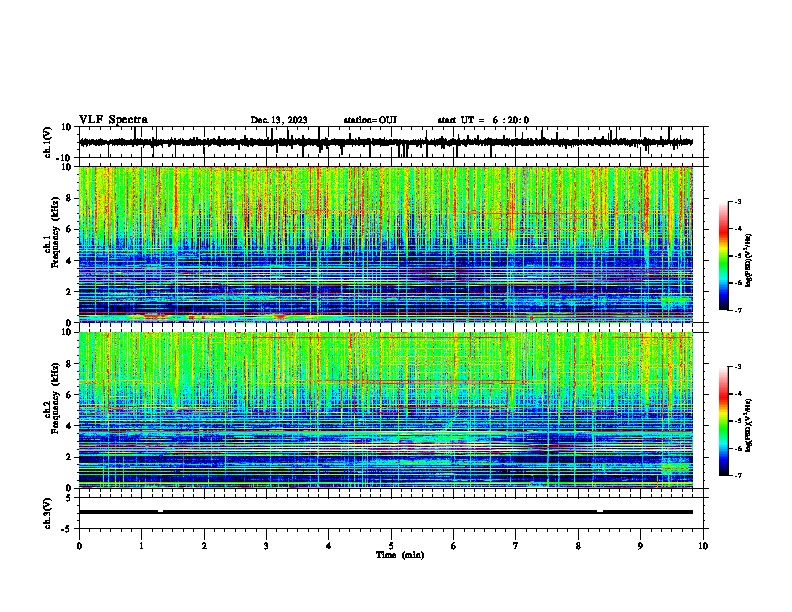Click the "1" tick on the time axis
The image size is (792, 612).
141,546
